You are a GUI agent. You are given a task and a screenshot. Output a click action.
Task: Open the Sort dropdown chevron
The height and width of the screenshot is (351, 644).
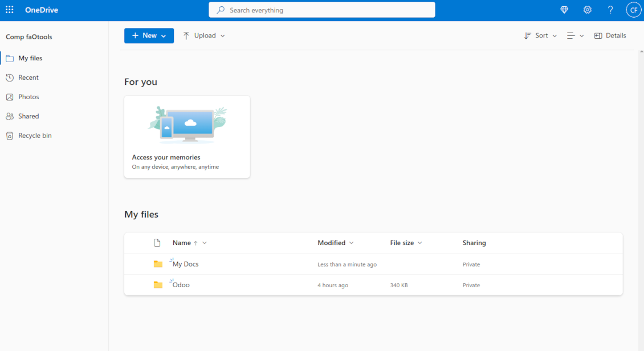555,36
